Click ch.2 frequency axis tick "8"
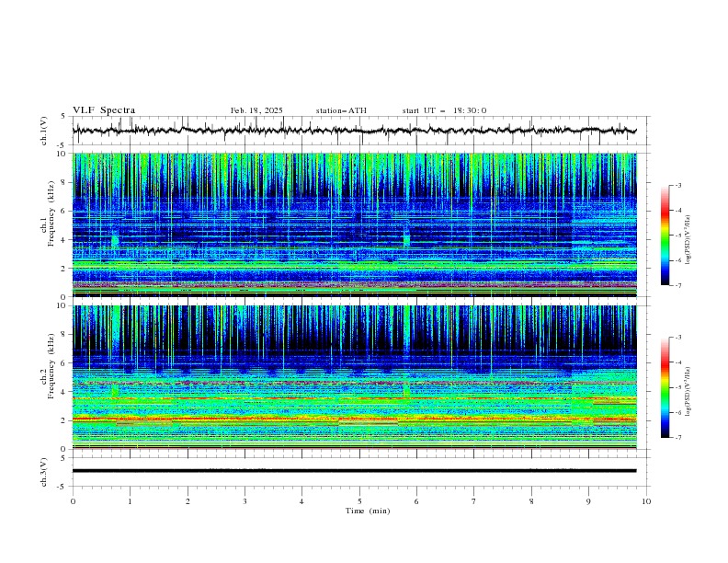728x563 pixels. pos(65,334)
